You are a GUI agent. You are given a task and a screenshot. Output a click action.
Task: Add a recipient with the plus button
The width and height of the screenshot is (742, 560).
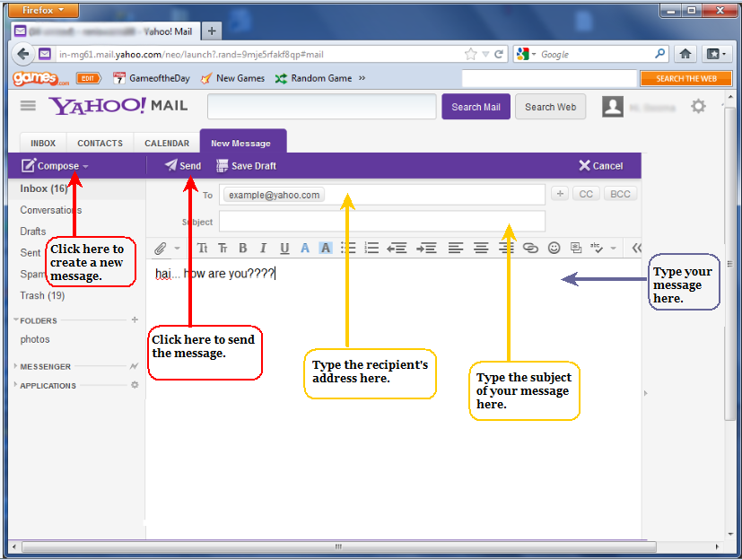point(560,194)
